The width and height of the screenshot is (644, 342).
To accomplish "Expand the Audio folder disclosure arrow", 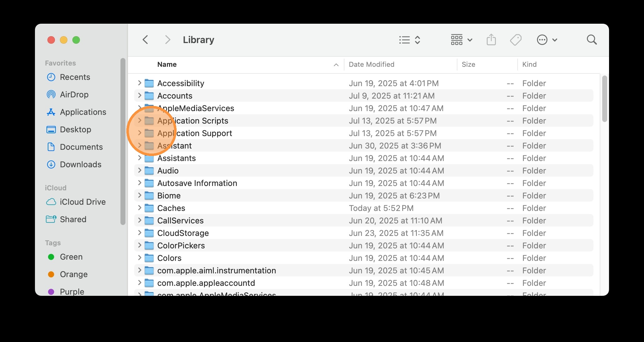I will coord(139,170).
